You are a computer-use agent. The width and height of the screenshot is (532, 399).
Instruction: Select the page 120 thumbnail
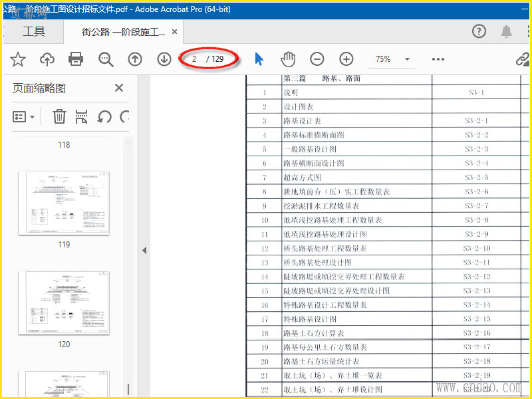pos(64,303)
